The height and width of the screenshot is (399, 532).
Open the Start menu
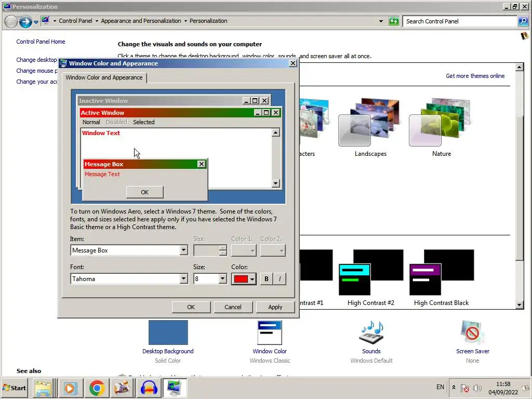[x=15, y=388]
